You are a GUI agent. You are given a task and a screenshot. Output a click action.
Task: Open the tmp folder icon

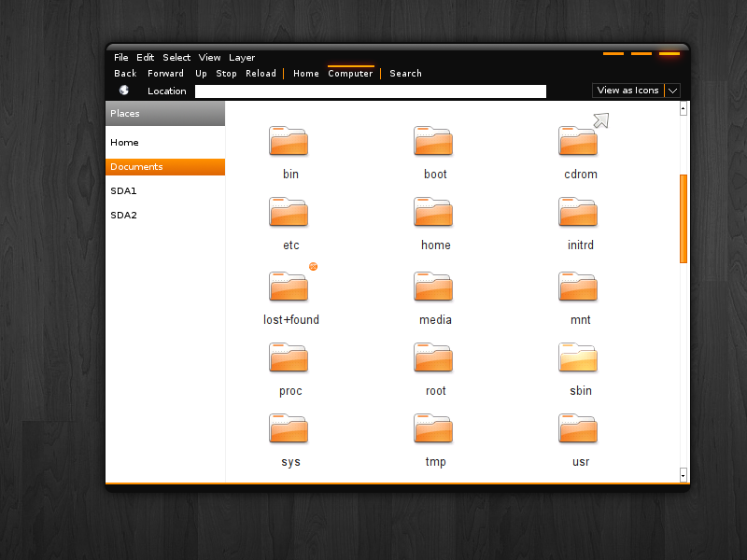pyautogui.click(x=433, y=428)
